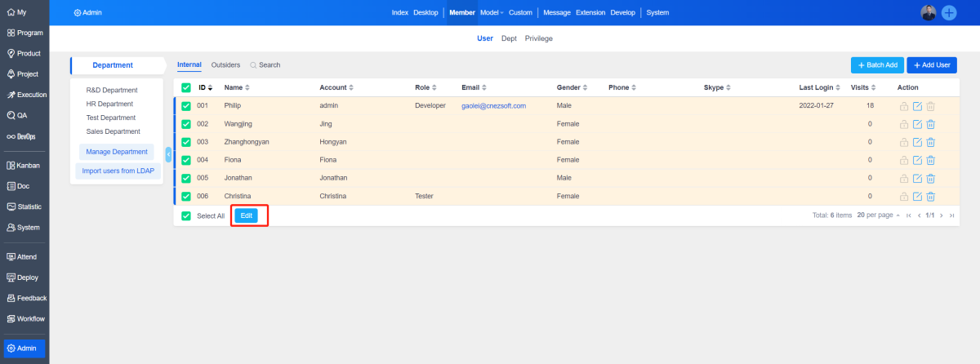Sort the table by Last Login column
The image size is (980, 364).
820,87
